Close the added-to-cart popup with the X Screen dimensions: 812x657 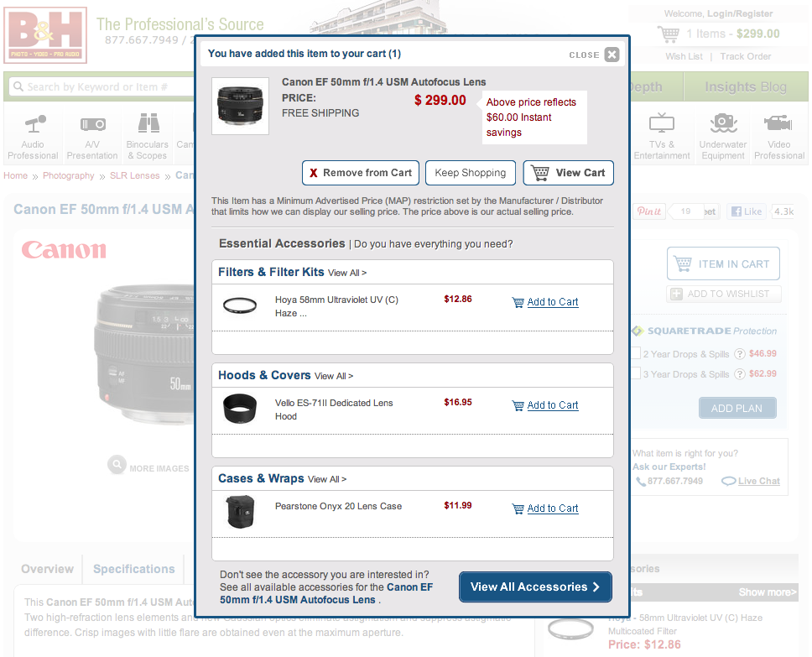612,55
